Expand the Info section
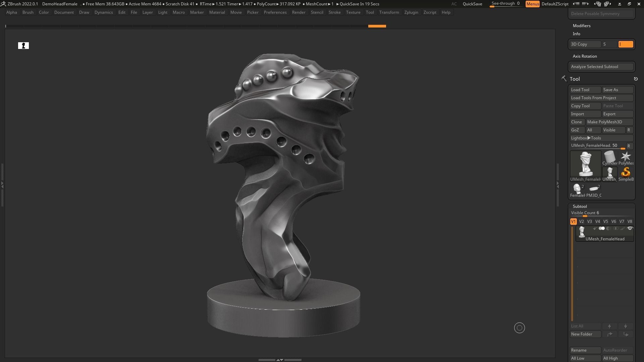Screen dimensions: 644x362 576,34
